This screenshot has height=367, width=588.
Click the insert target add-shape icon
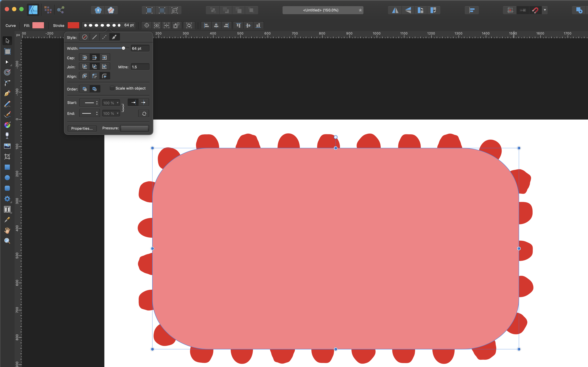(579, 10)
